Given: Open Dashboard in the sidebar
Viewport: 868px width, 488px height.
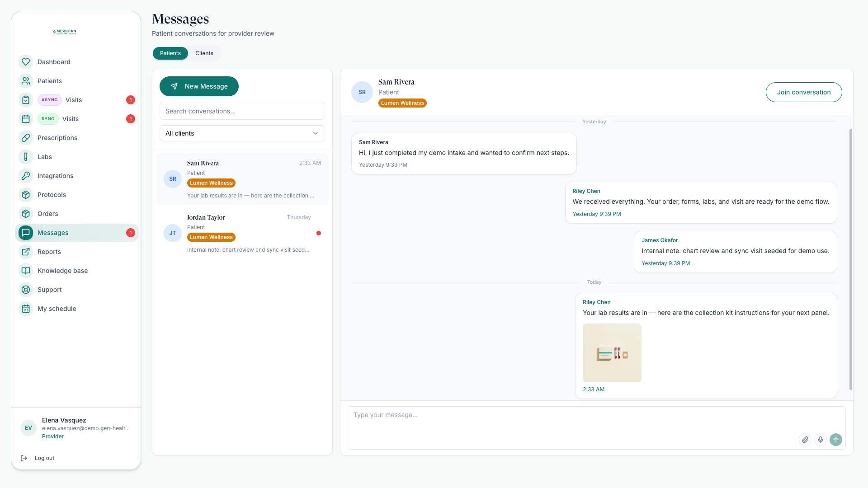Looking at the screenshot, I should 77,62.
